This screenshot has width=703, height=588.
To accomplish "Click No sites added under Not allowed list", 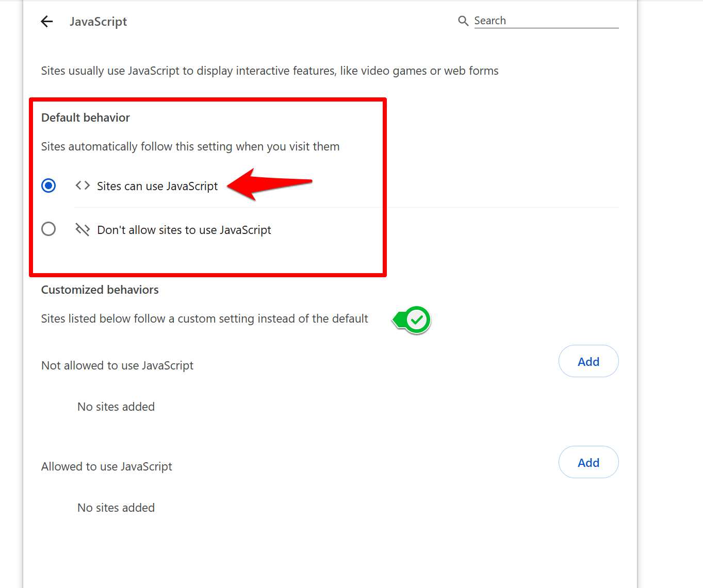I will (x=116, y=407).
